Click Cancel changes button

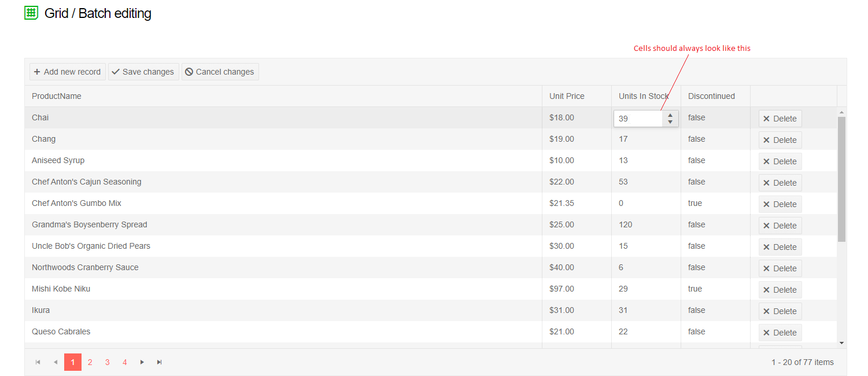(220, 72)
